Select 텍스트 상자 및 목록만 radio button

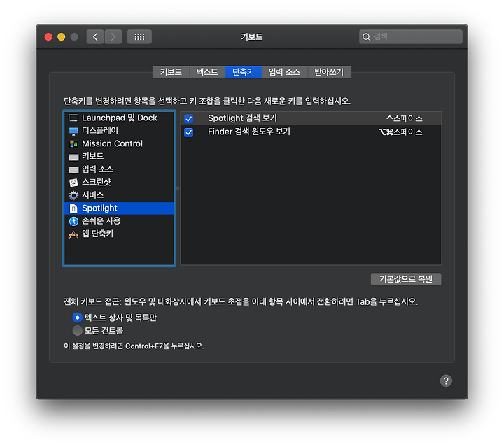click(x=77, y=318)
